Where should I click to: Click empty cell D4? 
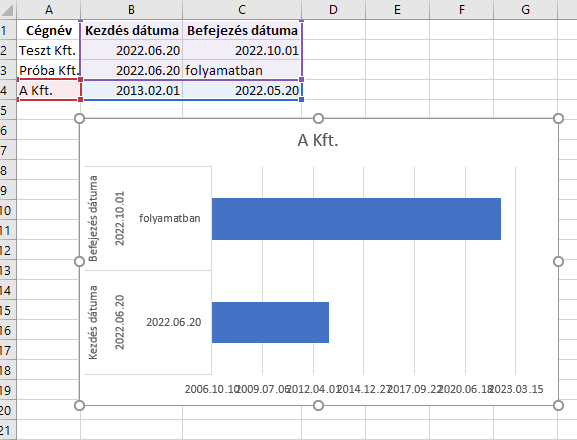(333, 90)
